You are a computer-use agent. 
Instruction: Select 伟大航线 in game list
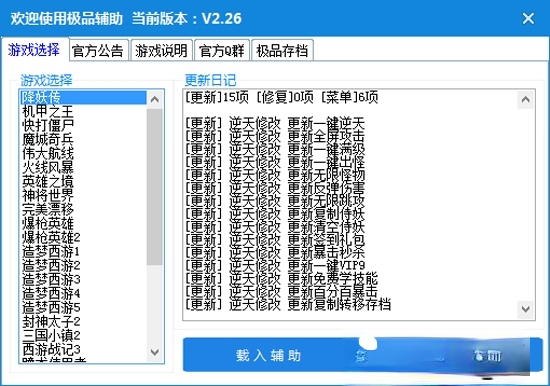tap(83, 153)
